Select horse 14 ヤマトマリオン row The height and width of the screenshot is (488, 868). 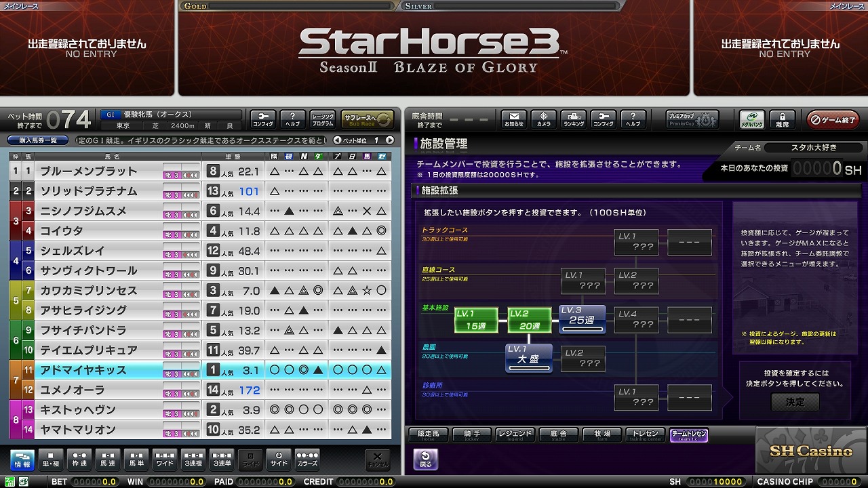(x=200, y=429)
